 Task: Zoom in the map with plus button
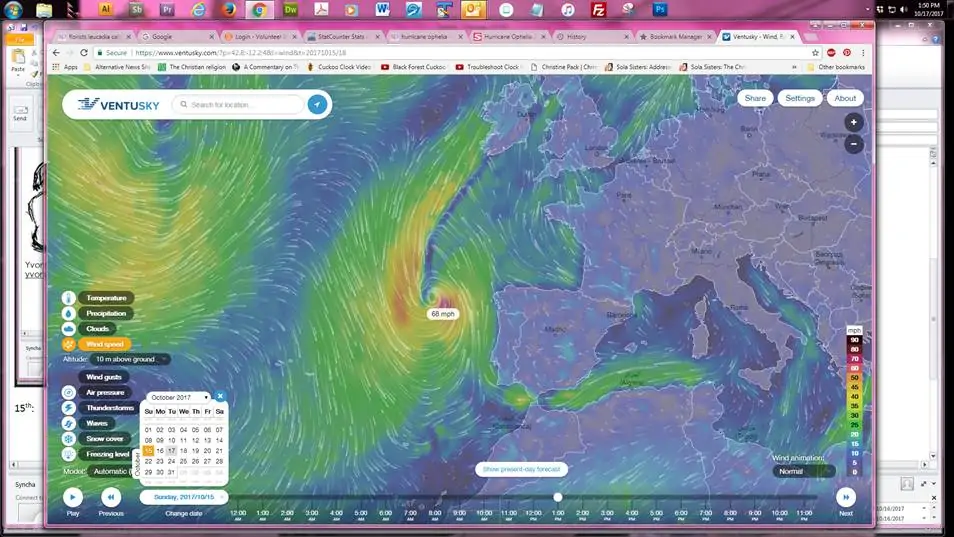coord(854,122)
